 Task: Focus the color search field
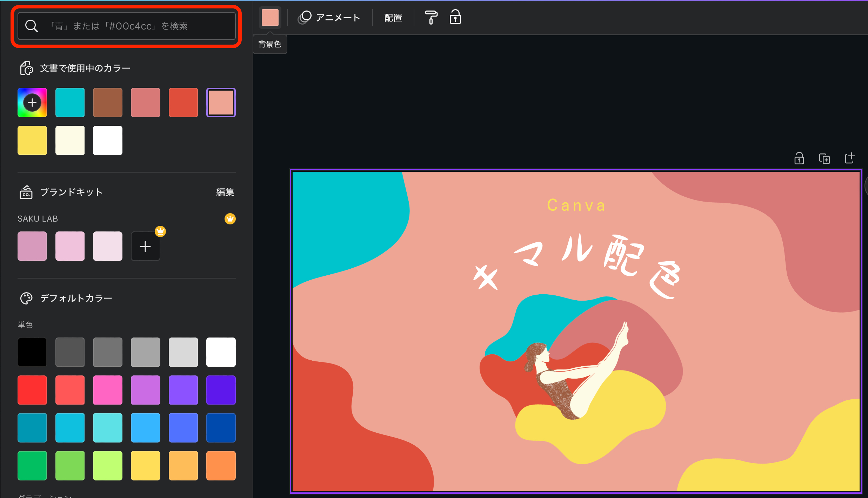tap(127, 26)
